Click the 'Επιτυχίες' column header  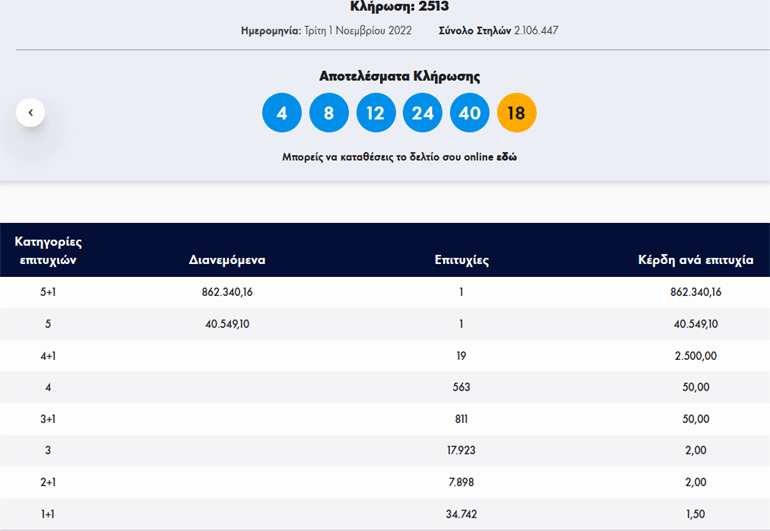click(461, 260)
